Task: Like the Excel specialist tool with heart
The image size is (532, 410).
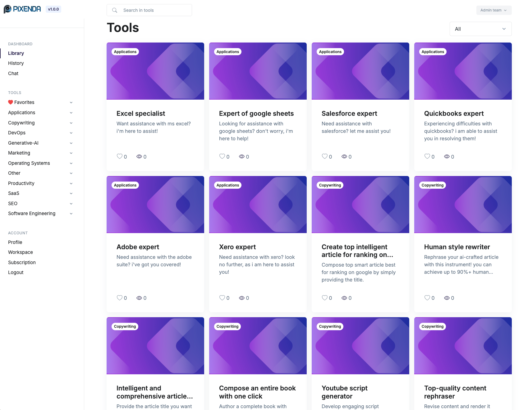Action: 120,156
